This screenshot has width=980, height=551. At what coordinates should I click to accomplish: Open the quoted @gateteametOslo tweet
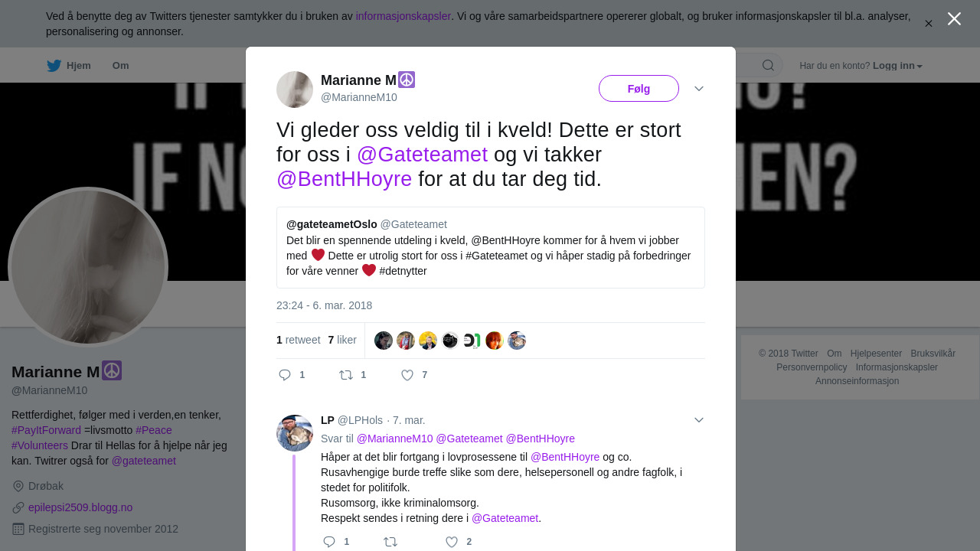coord(490,247)
